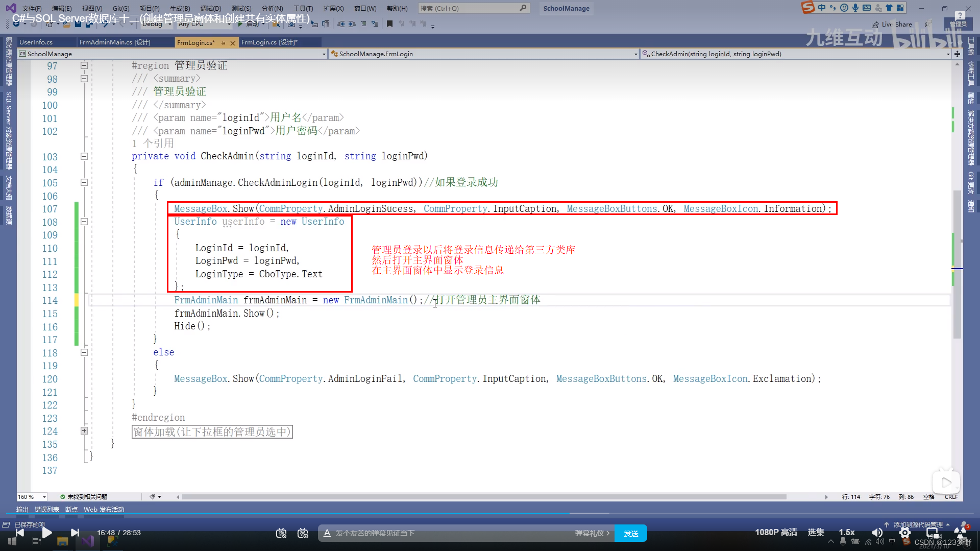Click the video progress bar
This screenshot has width=980, height=551.
pos(490,513)
